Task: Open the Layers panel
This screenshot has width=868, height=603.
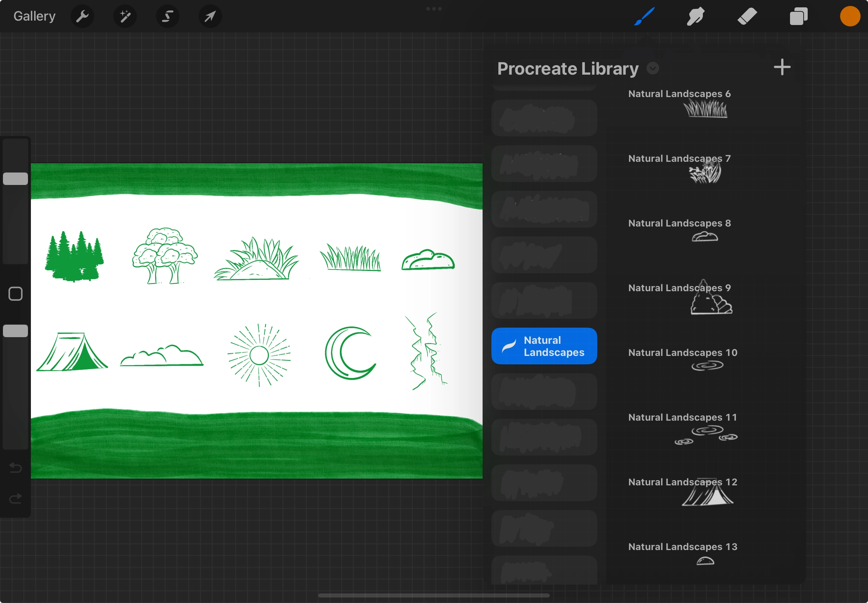Action: pos(798,16)
